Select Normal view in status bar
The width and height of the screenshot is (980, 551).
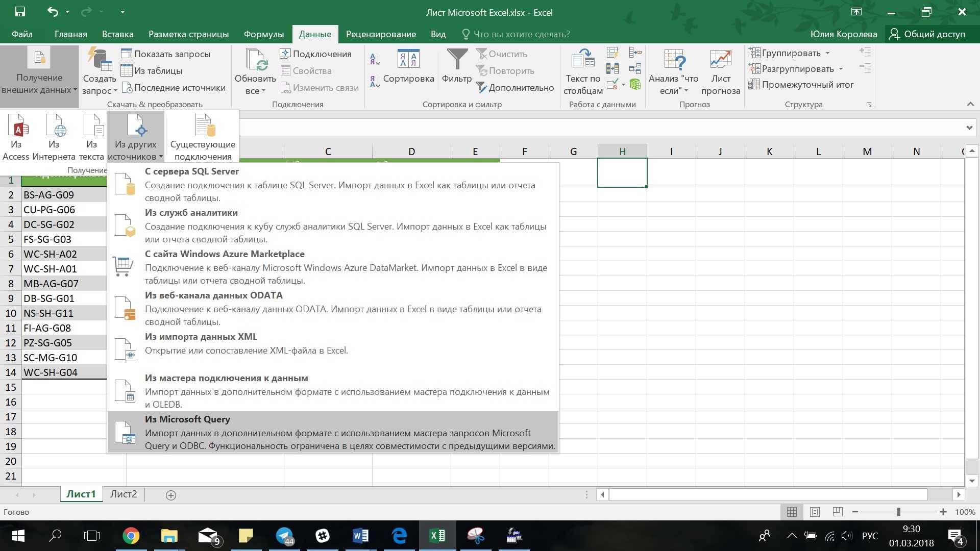click(792, 512)
